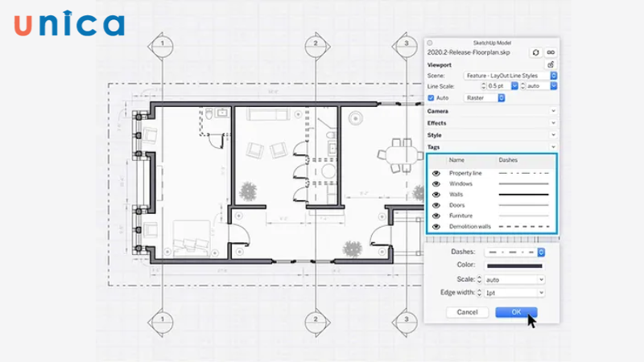Click the Scale stepper arrows

click(479, 279)
